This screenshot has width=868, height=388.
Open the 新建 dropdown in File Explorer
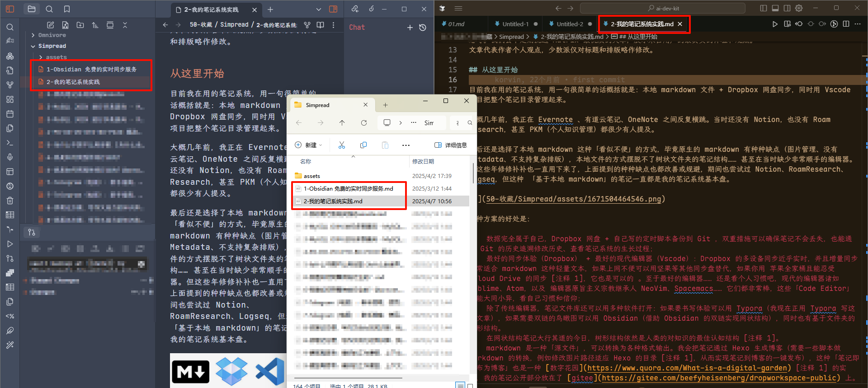pyautogui.click(x=309, y=145)
